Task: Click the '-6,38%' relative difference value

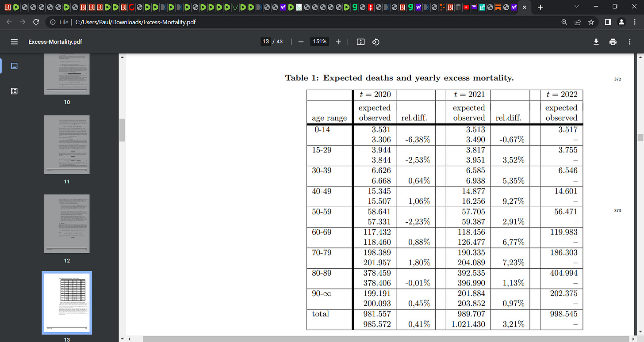Action: (418, 140)
